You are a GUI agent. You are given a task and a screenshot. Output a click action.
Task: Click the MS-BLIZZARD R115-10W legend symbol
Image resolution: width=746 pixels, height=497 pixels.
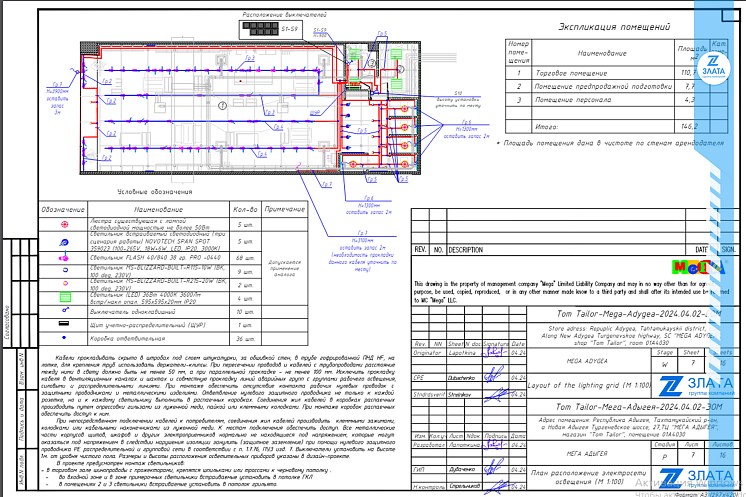point(65,271)
